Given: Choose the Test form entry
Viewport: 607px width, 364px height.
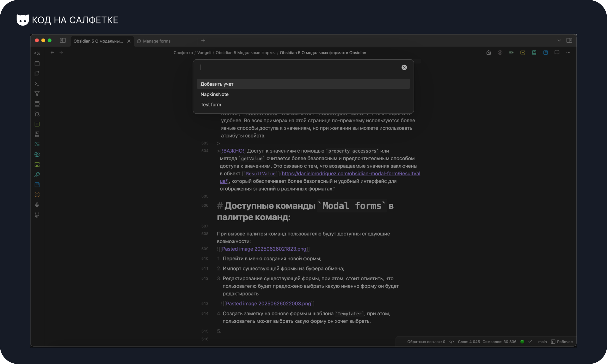Looking at the screenshot, I should [x=303, y=105].
